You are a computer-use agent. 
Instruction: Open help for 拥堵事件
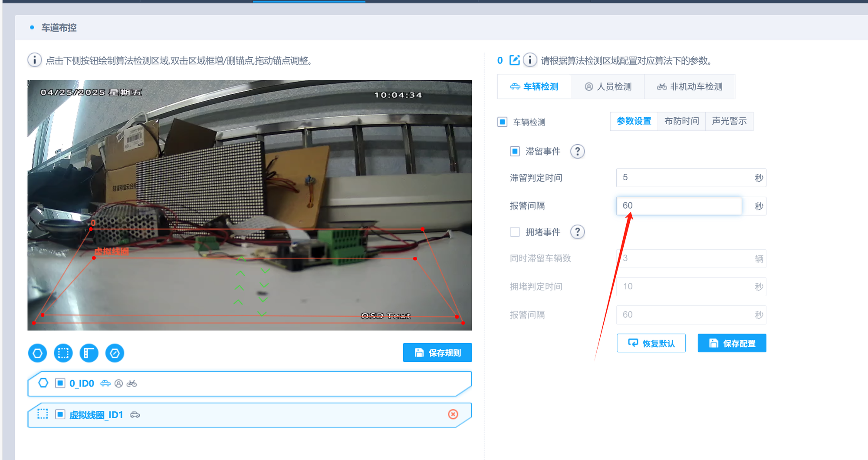point(577,232)
